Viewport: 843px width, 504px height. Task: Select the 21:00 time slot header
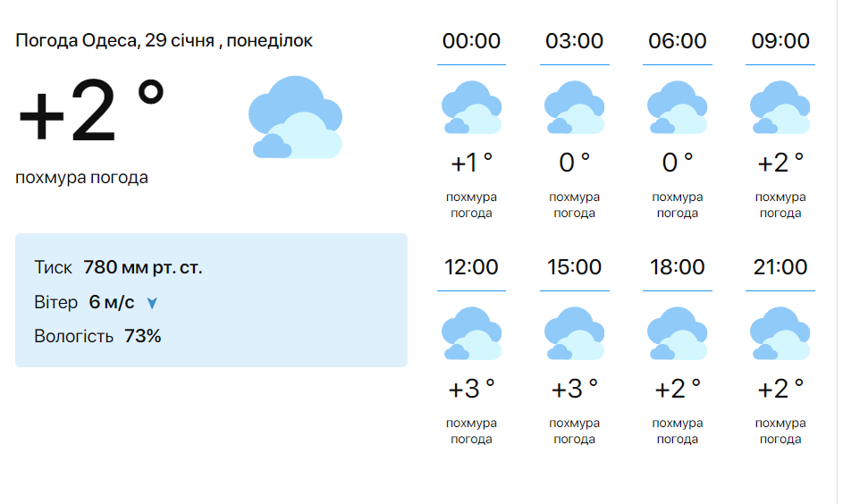[780, 267]
